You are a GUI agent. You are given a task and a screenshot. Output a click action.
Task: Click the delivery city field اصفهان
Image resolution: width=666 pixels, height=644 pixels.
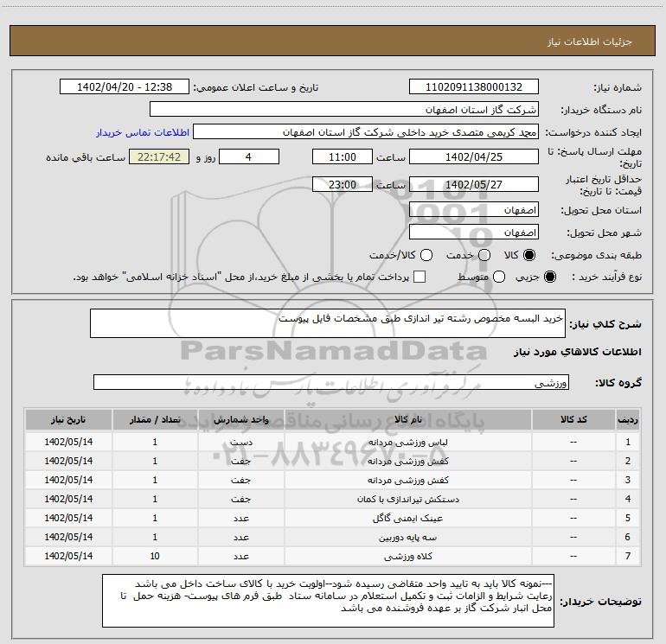474,233
